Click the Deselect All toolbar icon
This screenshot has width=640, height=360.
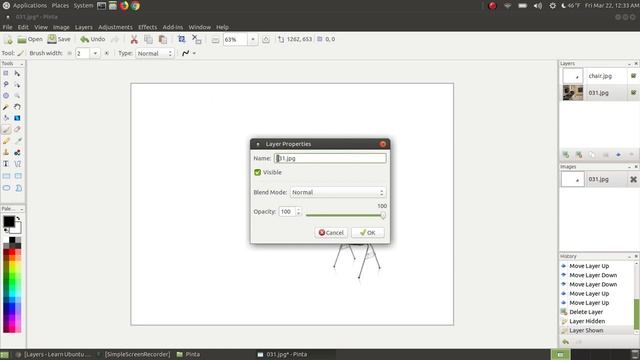click(196, 39)
